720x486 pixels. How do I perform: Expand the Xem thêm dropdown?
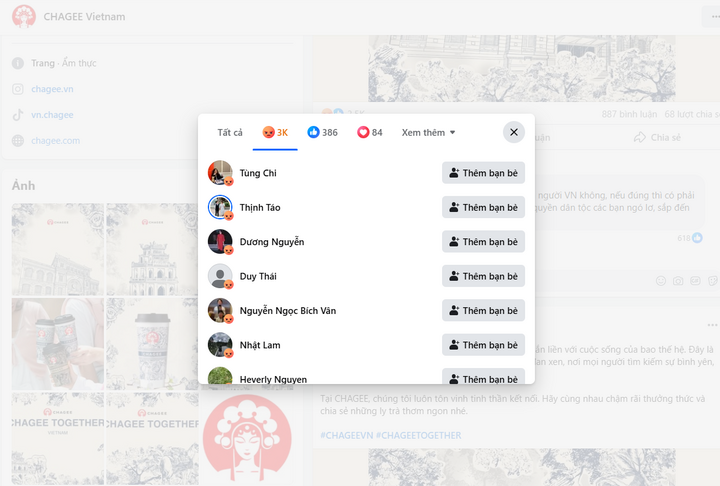click(428, 133)
